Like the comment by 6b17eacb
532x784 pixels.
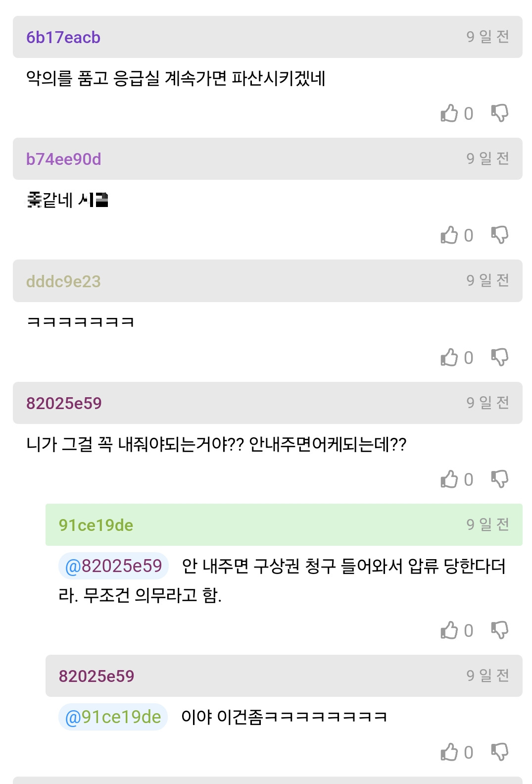tap(449, 113)
